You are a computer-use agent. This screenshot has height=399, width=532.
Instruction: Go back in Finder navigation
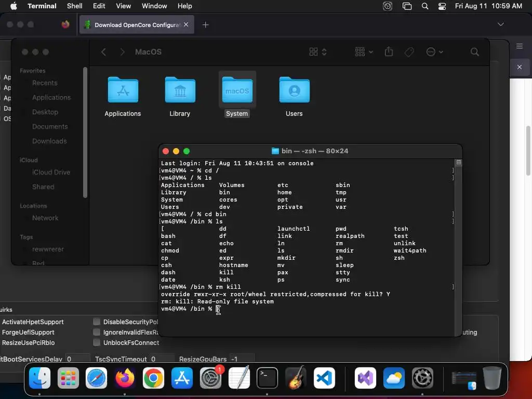[x=103, y=52]
